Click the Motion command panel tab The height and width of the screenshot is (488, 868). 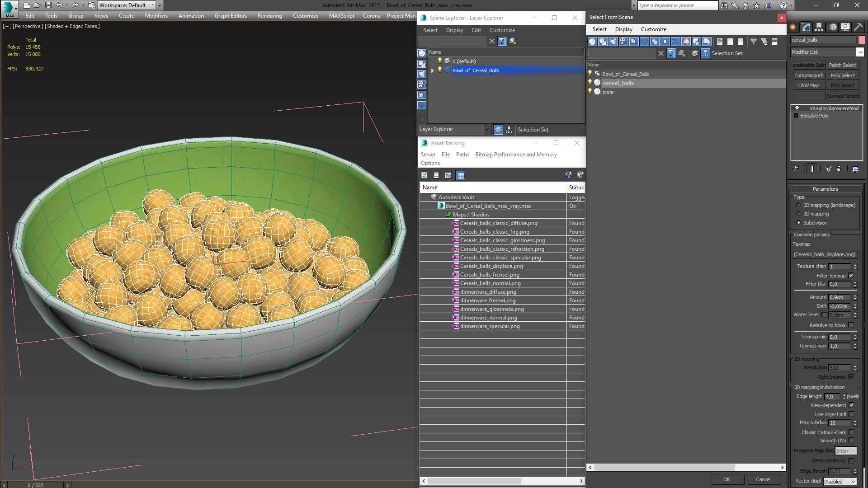[832, 27]
